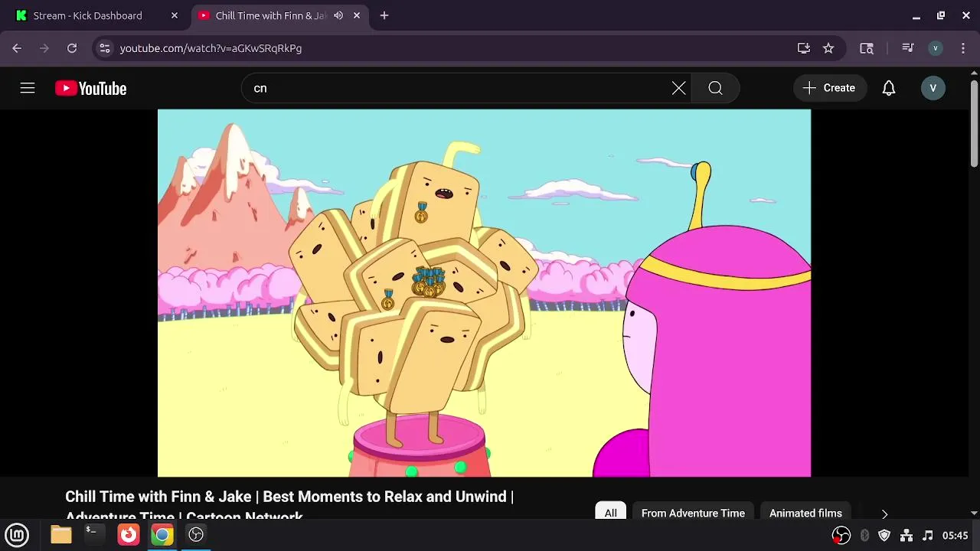Open the sound music-note tray icon
980x551 pixels.
(x=927, y=536)
